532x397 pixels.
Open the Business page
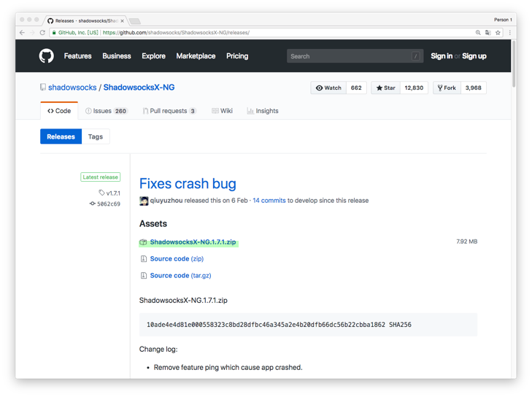(117, 56)
